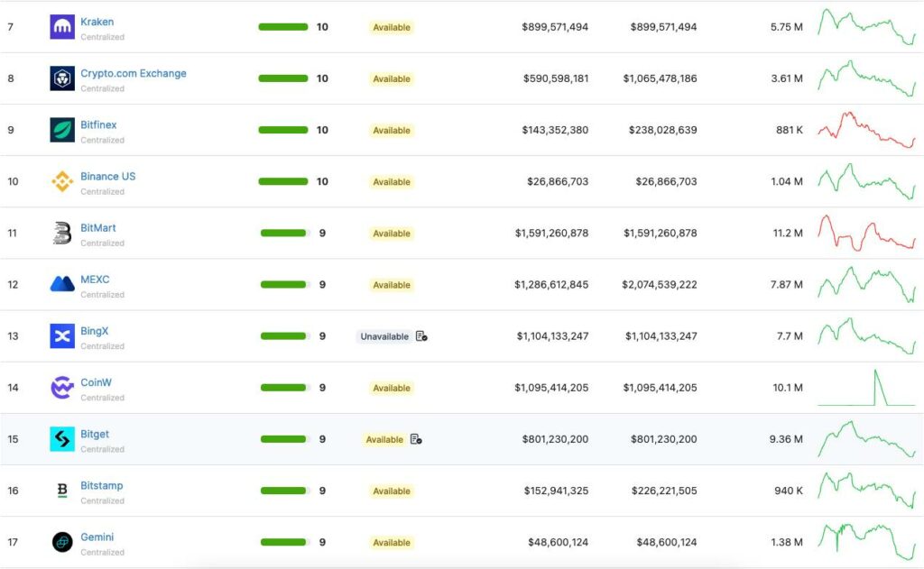Image resolution: width=924 pixels, height=569 pixels.
Task: Click Crypto.com Exchange's volume sparkline chart
Action: [867, 78]
